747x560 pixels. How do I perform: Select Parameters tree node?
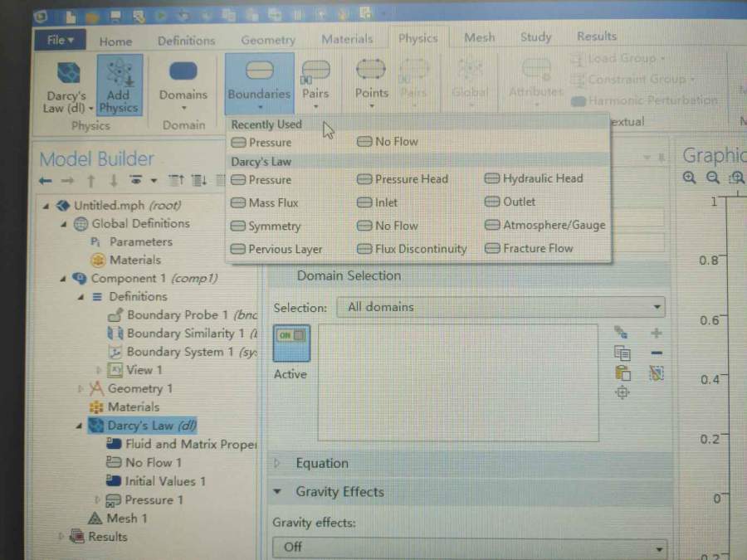131,242
